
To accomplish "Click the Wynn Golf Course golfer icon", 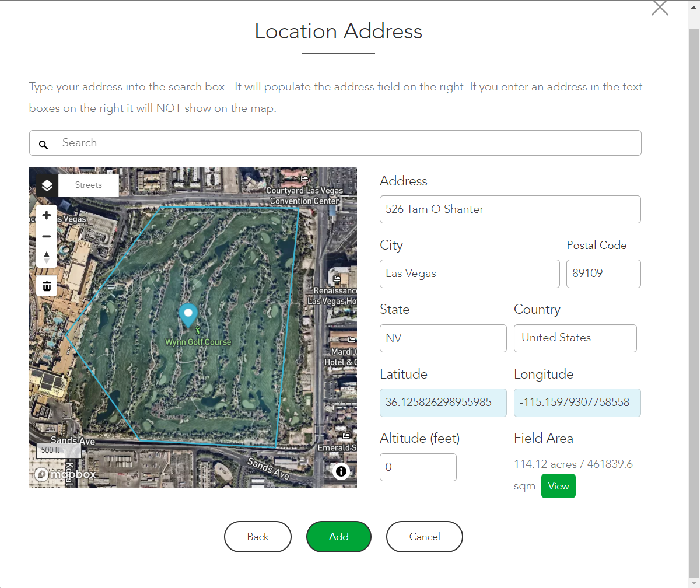I will (x=198, y=330).
